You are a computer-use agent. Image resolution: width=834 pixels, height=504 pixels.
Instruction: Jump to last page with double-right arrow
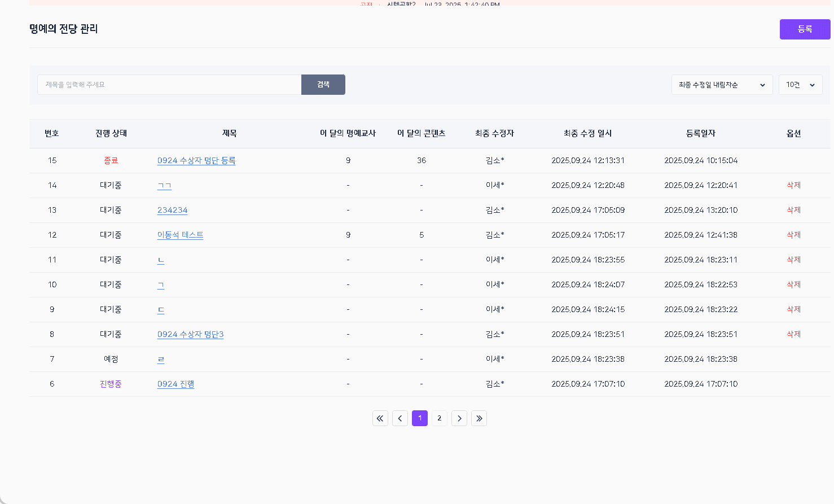(x=479, y=418)
